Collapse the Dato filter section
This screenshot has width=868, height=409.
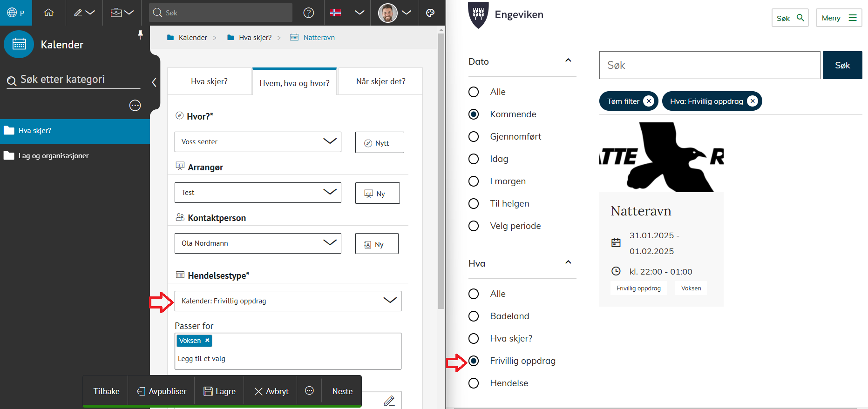(568, 61)
